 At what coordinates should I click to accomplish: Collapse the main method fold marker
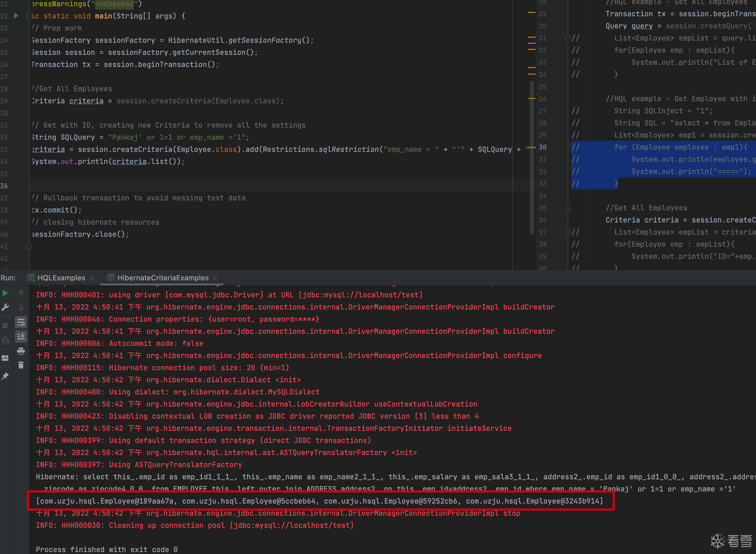point(29,16)
